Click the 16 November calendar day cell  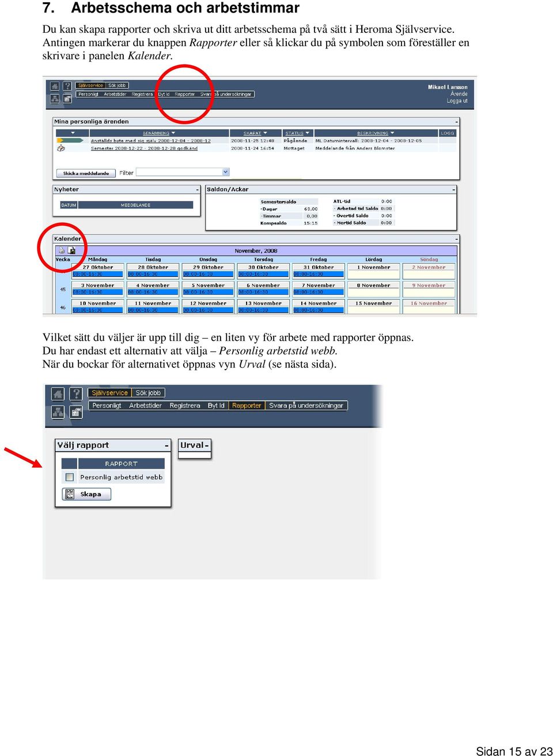(x=429, y=306)
